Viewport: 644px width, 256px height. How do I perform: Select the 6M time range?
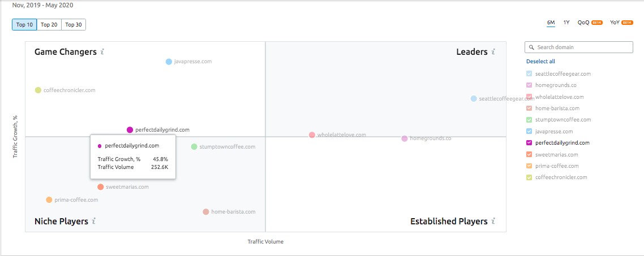[551, 23]
